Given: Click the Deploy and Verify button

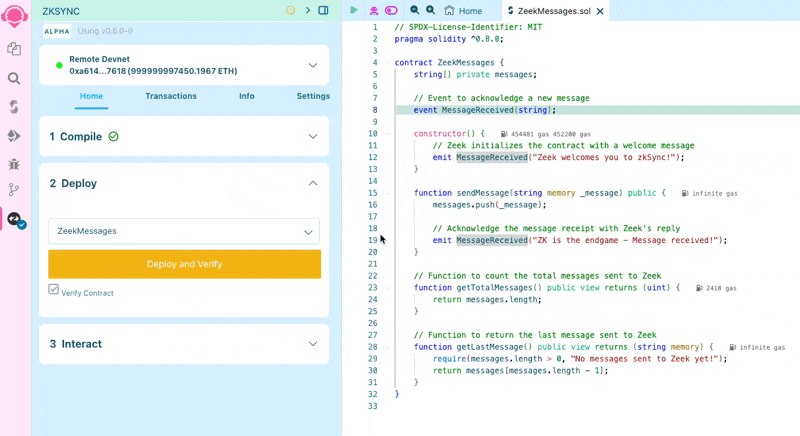Looking at the screenshot, I should coord(185,264).
